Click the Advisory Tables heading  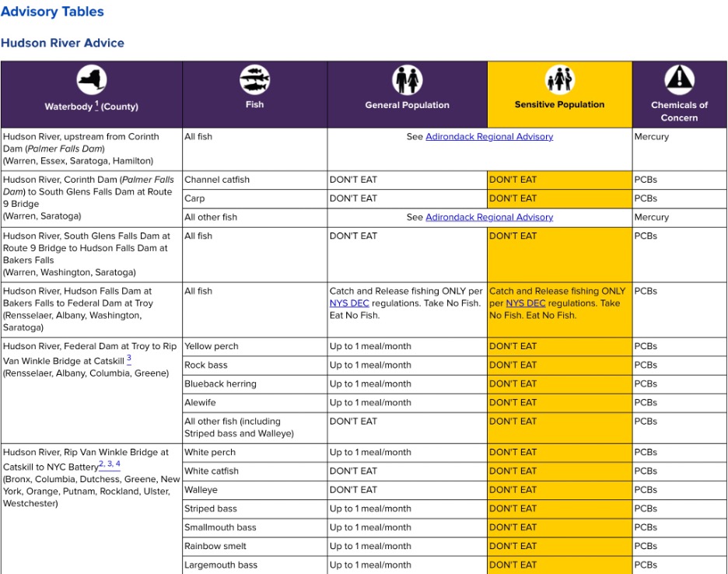point(52,12)
